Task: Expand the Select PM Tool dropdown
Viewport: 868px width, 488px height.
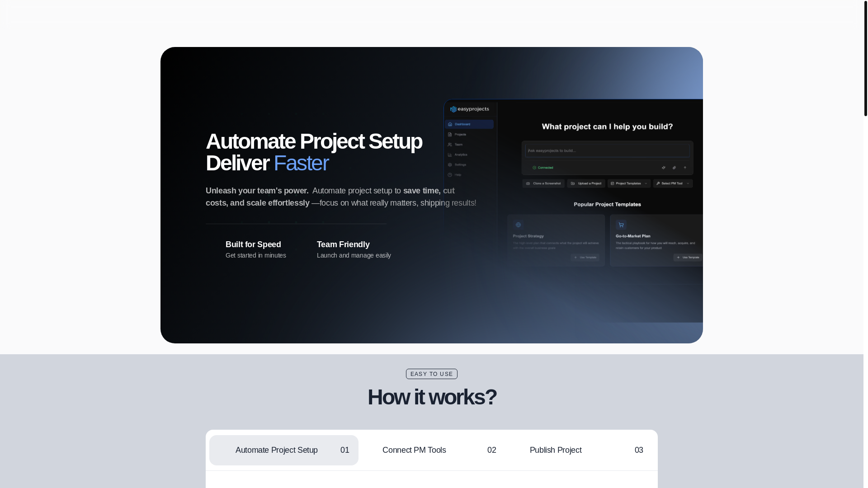Action: coord(673,183)
